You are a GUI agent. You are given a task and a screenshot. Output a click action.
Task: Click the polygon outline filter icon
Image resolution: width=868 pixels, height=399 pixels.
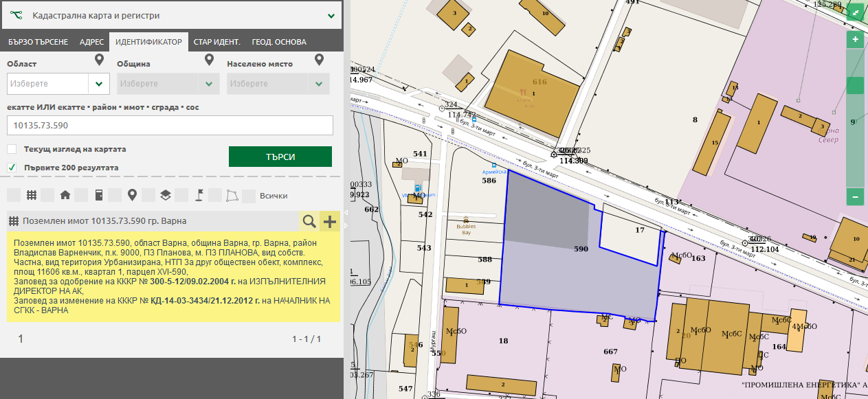pos(232,195)
